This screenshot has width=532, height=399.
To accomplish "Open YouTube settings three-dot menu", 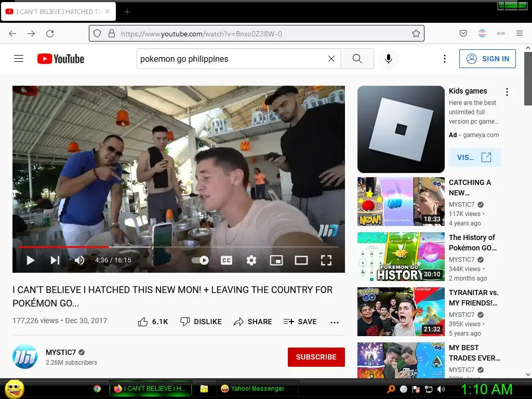I will tap(445, 59).
